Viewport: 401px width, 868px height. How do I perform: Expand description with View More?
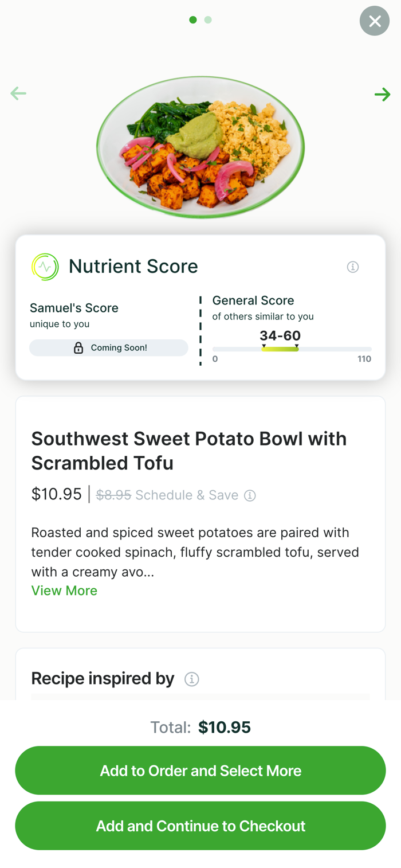[x=64, y=591]
